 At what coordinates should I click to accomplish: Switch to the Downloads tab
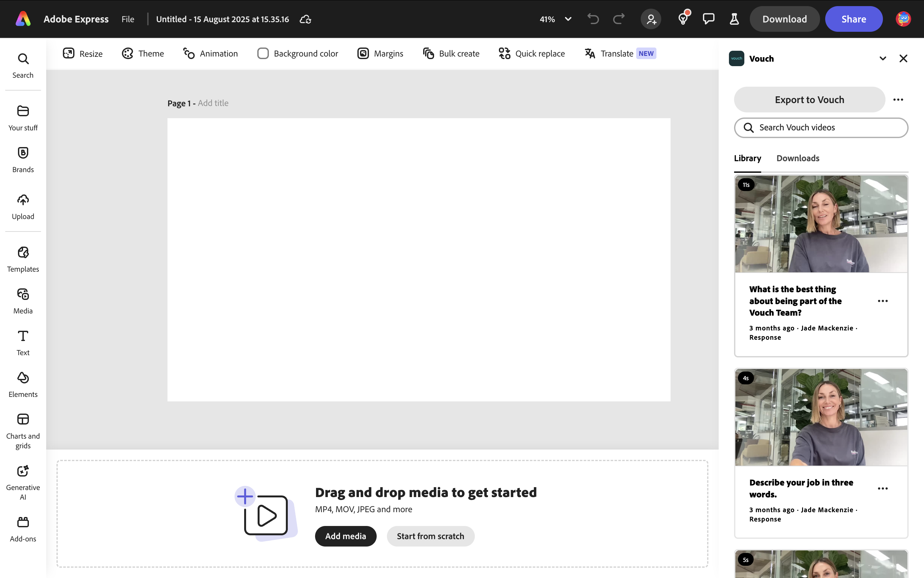pos(798,158)
